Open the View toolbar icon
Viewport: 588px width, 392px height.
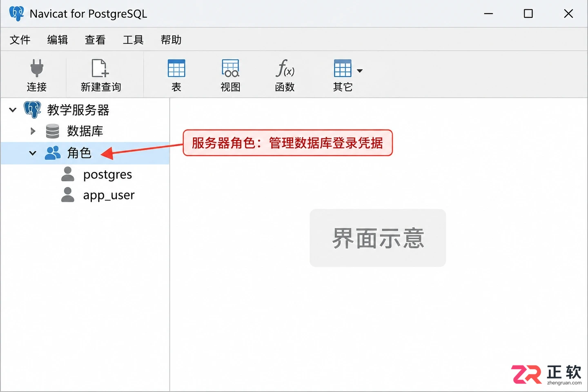point(230,68)
